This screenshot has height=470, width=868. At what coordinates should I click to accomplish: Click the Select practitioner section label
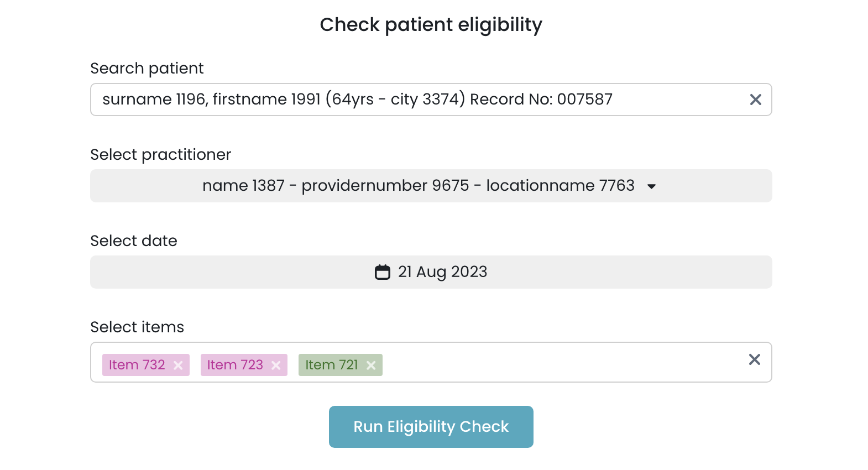click(160, 155)
